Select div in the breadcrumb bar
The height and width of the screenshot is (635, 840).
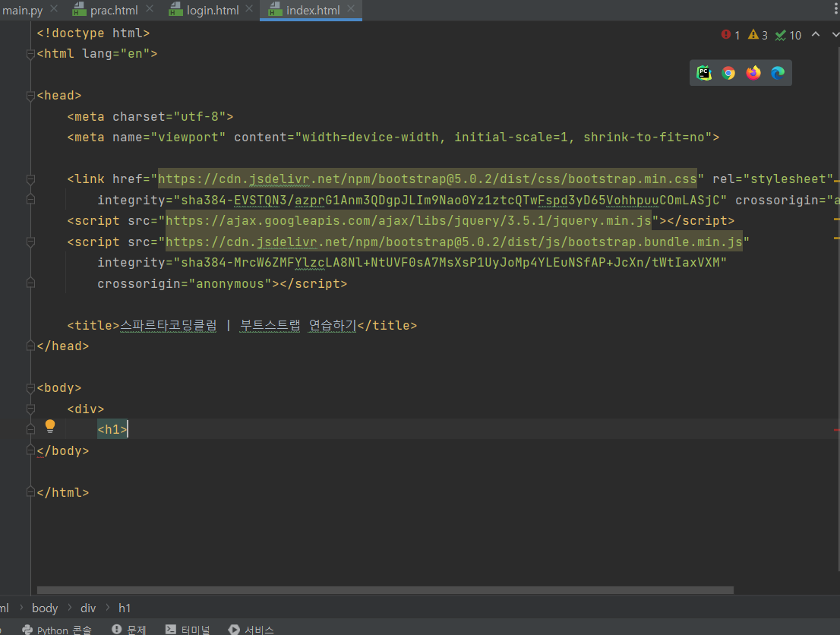point(88,608)
